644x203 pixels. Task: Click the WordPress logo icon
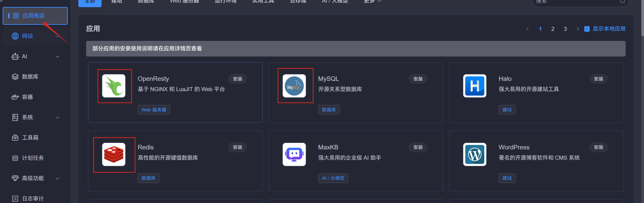click(x=474, y=154)
